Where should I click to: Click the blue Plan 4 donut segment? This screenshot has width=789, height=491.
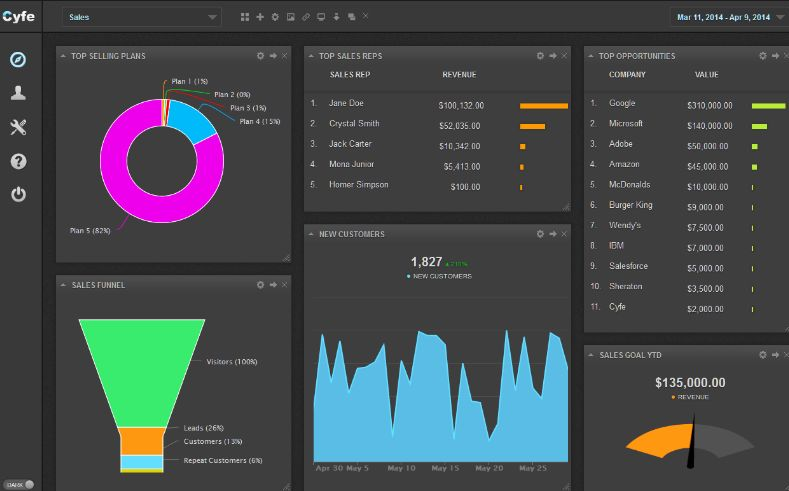[194, 121]
